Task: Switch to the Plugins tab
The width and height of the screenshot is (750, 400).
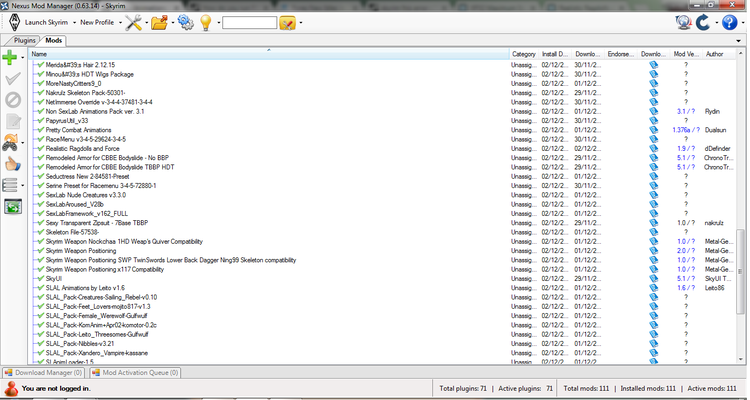Action: (x=22, y=41)
